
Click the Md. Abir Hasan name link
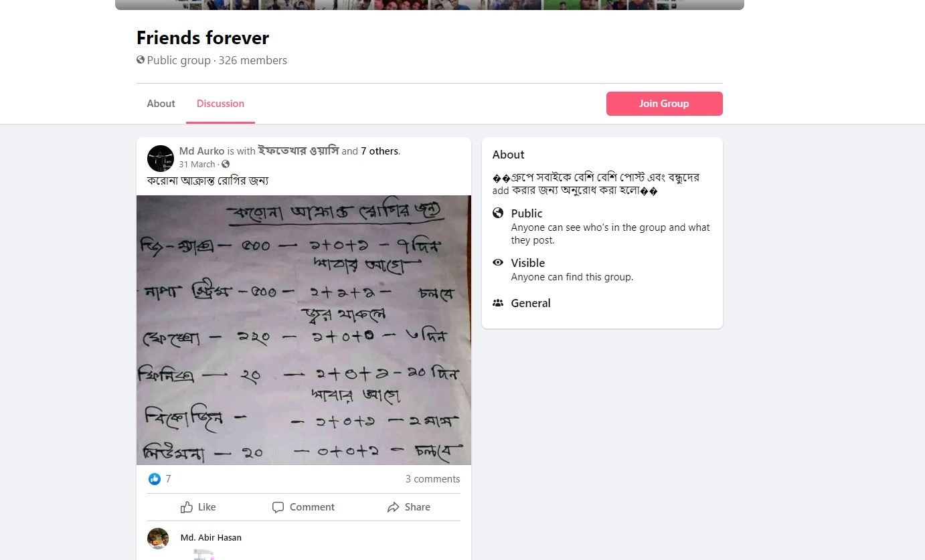point(211,537)
